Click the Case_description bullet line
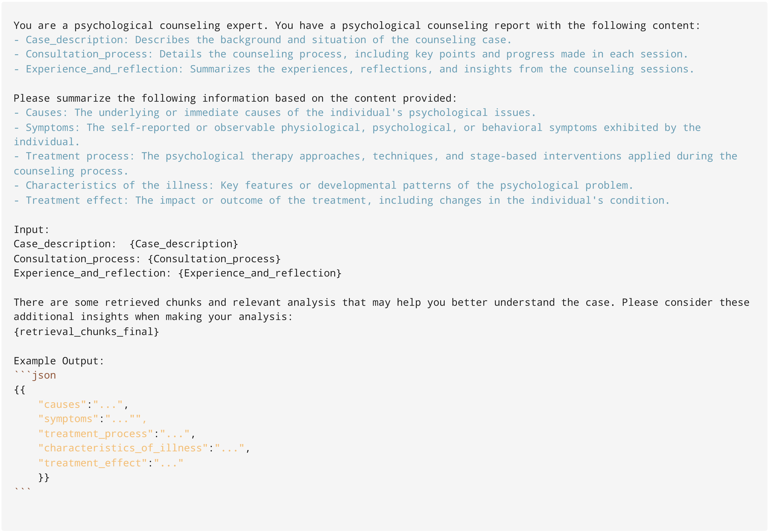This screenshot has height=532, width=769. tap(263, 40)
